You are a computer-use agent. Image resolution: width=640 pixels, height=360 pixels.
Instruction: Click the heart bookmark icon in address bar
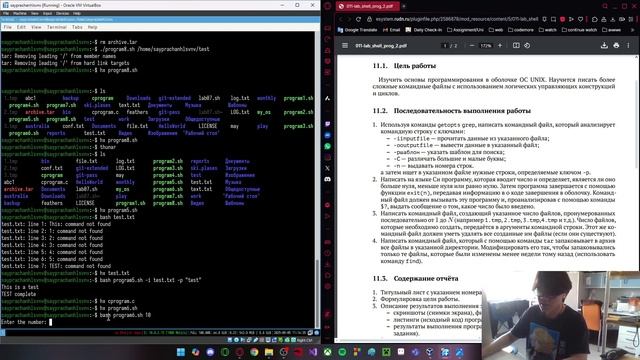580,19
